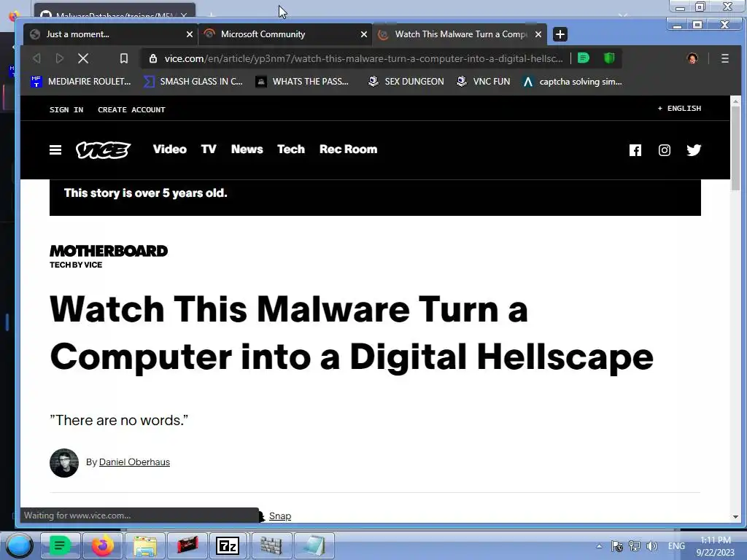Open the VICE hamburger navigation menu
Screen dimensions: 747x560
[55, 150]
